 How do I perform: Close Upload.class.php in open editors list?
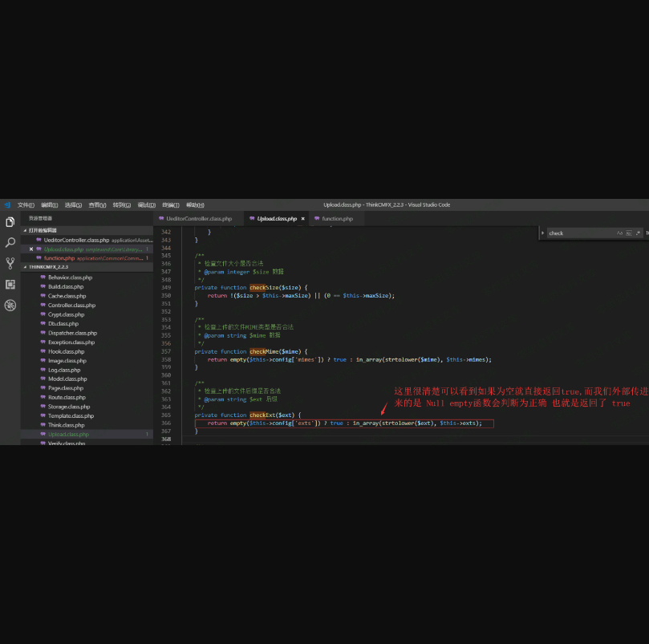(x=31, y=249)
